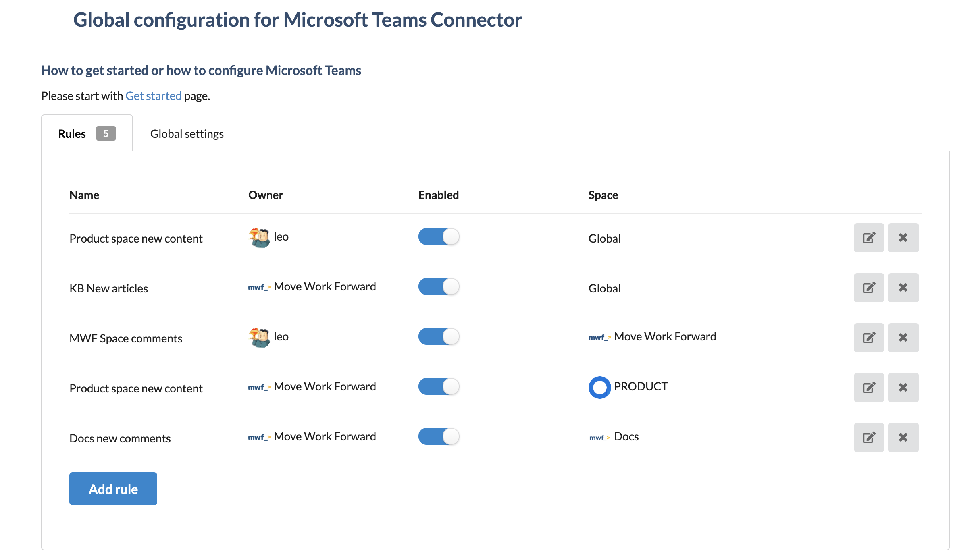This screenshot has width=978, height=560.
Task: Click the PRODUCT space circle icon
Action: [x=599, y=387]
